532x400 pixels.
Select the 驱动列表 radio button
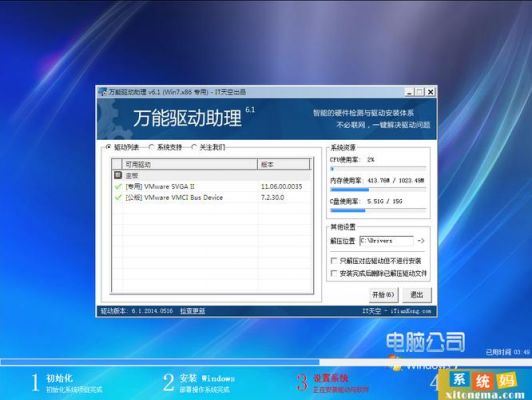pyautogui.click(x=108, y=147)
